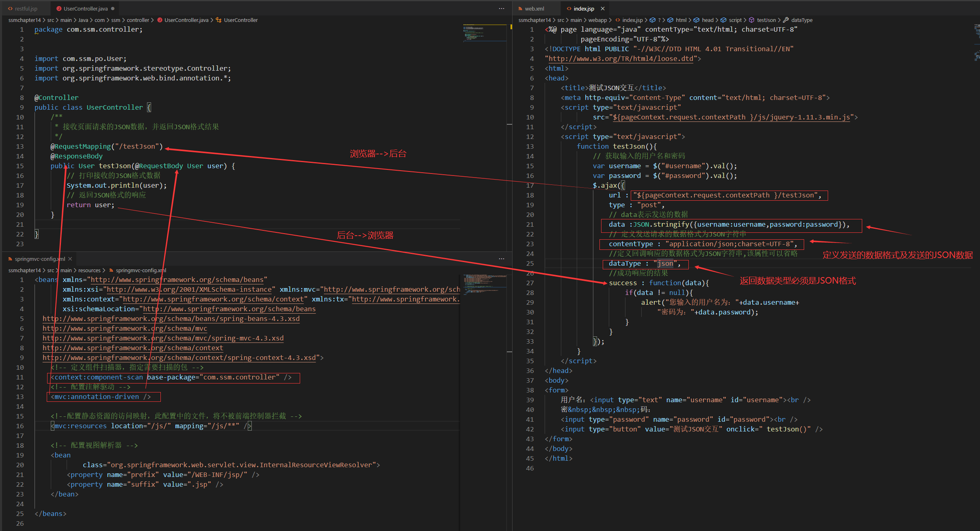Expand resources folder in springmvc-config breadcrumb
The width and height of the screenshot is (980, 531).
[x=89, y=270]
